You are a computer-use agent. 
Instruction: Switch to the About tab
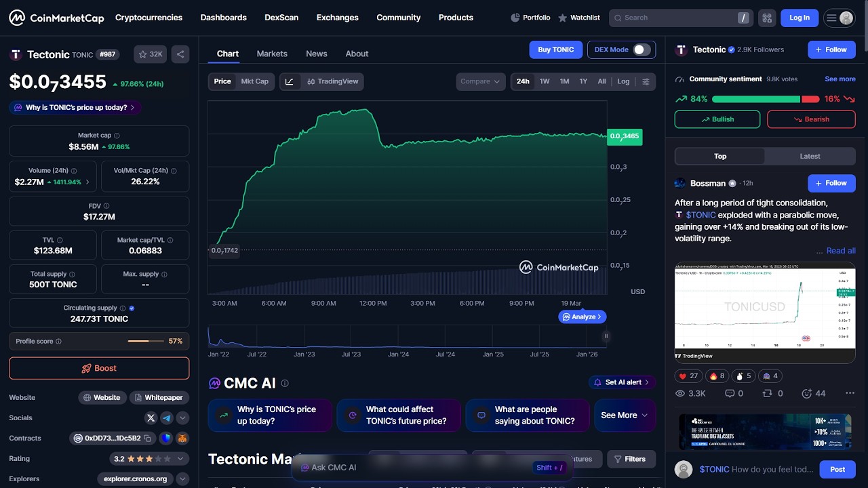(x=357, y=54)
